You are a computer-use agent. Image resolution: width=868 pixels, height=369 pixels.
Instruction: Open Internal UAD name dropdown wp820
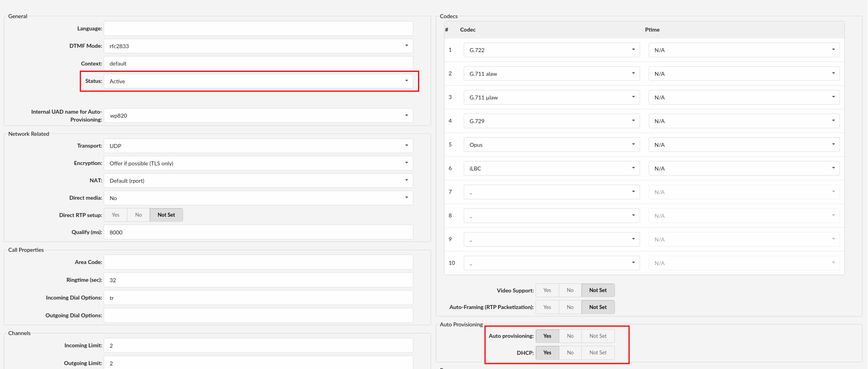tap(258, 116)
